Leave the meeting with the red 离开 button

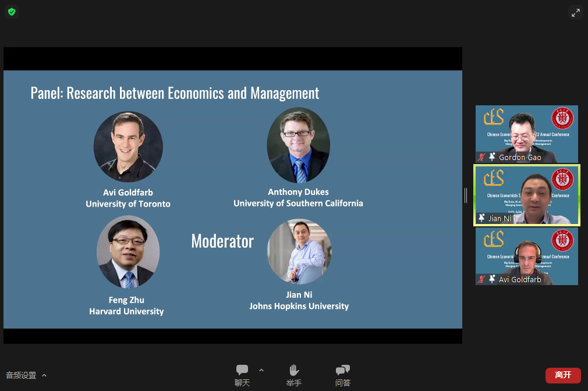click(x=562, y=375)
